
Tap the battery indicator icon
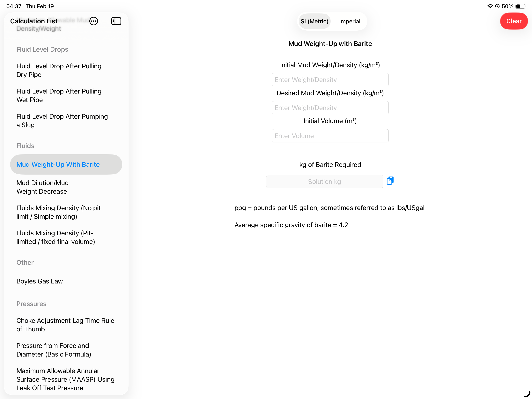pos(521,6)
